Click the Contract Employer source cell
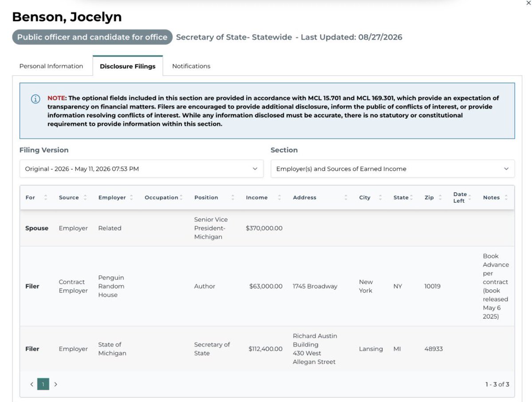This screenshot has height=402, width=532. [x=73, y=286]
